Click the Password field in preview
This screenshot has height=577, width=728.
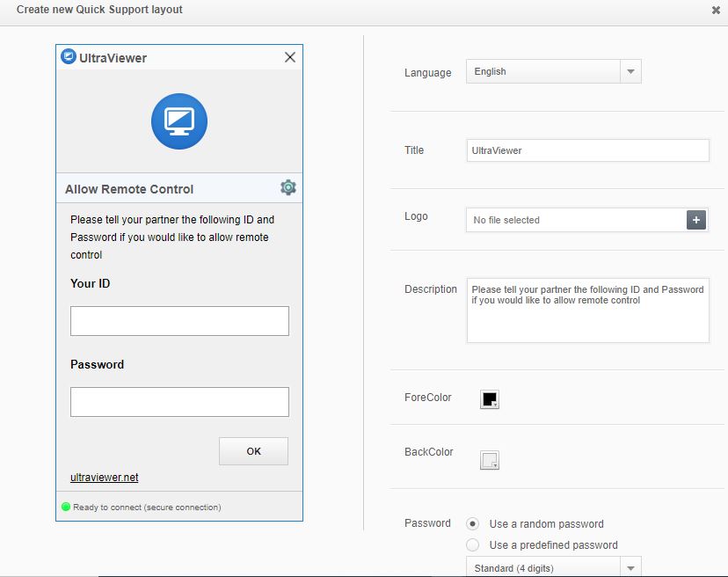(179, 402)
